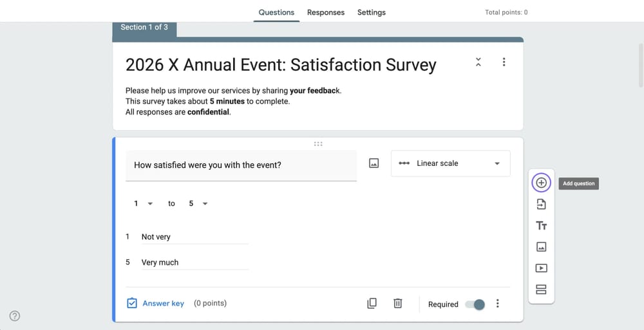Click the Add image sidebar icon
The width and height of the screenshot is (644, 330).
click(x=541, y=247)
